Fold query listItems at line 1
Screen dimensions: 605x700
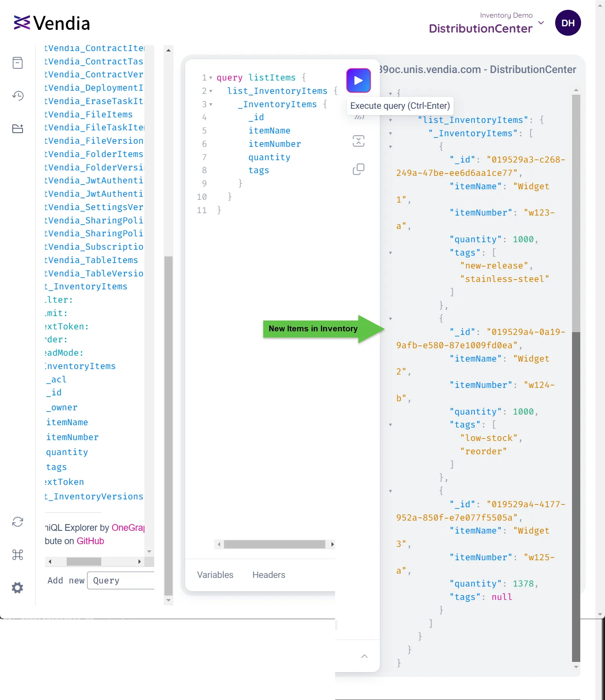(211, 78)
